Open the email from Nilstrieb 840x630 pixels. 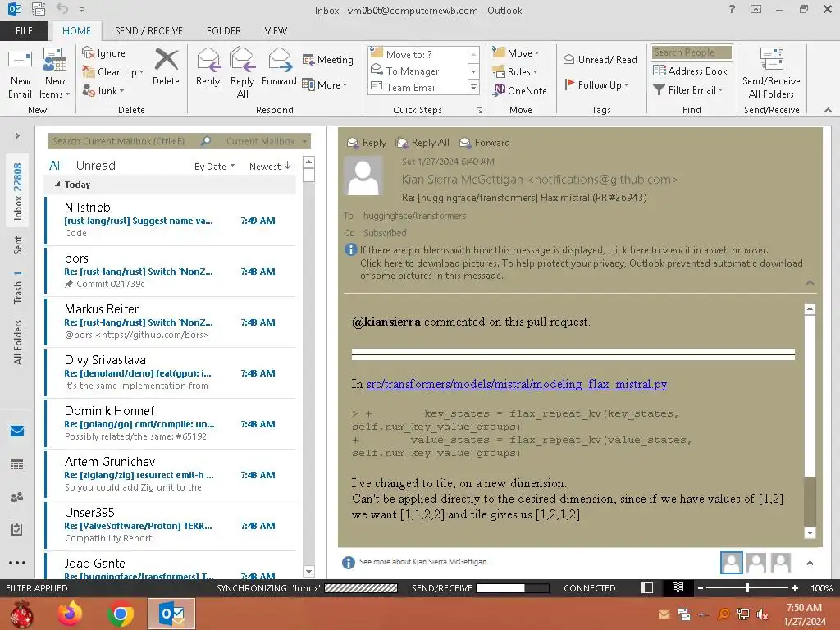coord(171,220)
